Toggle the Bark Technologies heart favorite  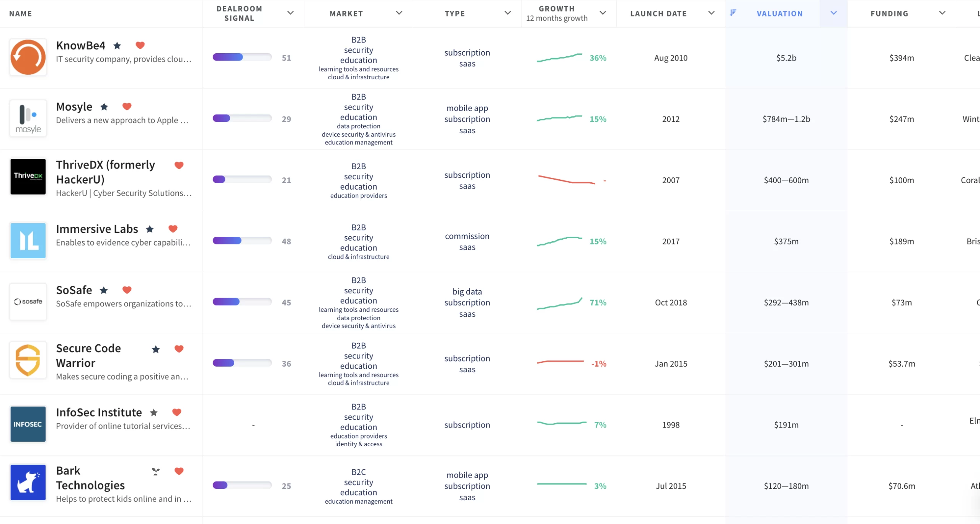[179, 471]
